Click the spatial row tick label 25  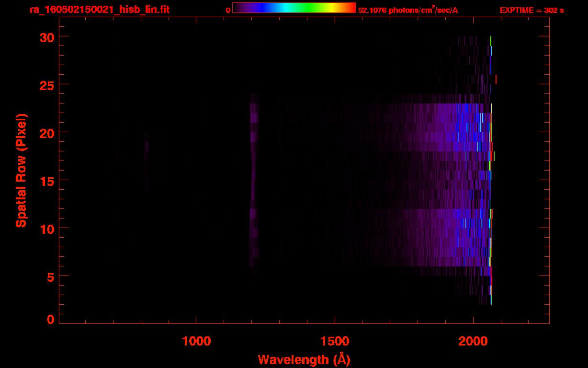click(47, 85)
